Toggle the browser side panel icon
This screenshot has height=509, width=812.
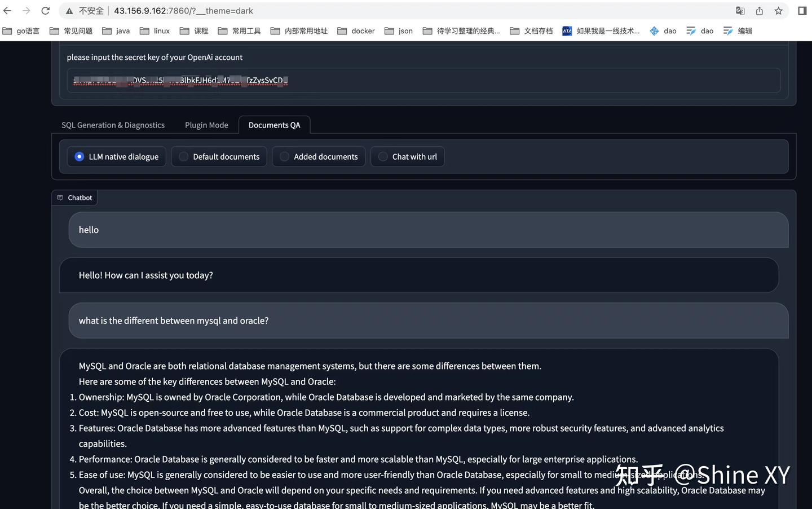802,11
